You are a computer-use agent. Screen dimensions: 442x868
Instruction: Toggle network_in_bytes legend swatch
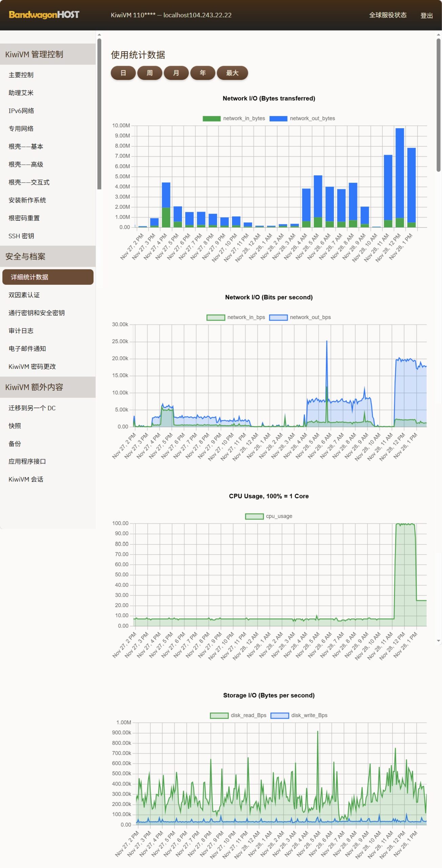coord(211,118)
